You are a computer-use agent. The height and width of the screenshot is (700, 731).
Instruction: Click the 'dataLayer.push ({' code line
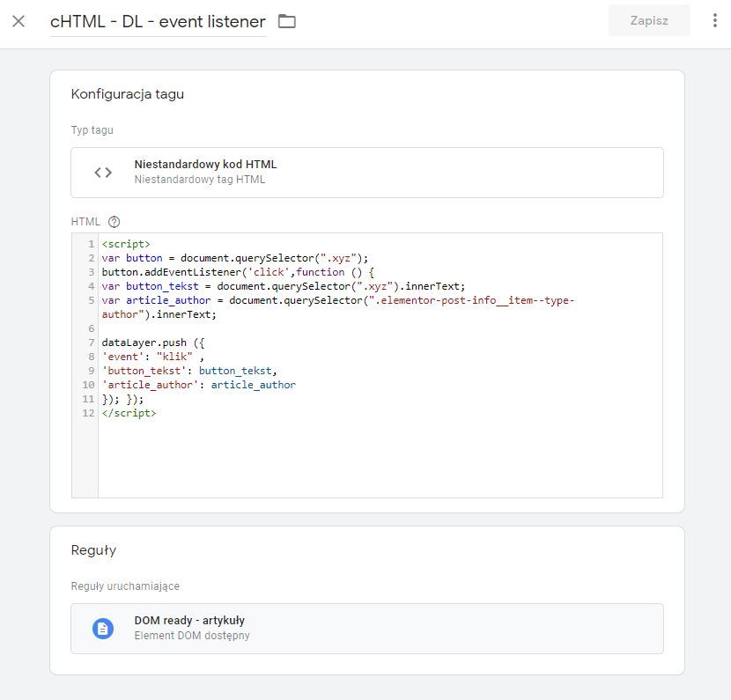[153, 343]
